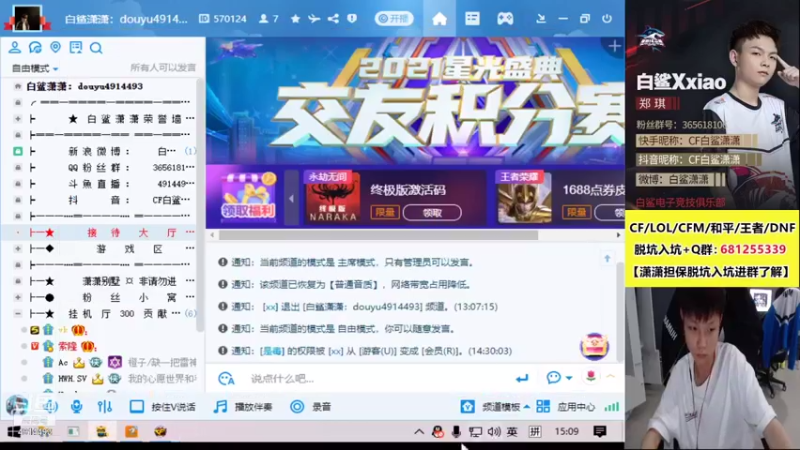
Task: Click the power exit icon in title bar
Action: click(x=607, y=19)
